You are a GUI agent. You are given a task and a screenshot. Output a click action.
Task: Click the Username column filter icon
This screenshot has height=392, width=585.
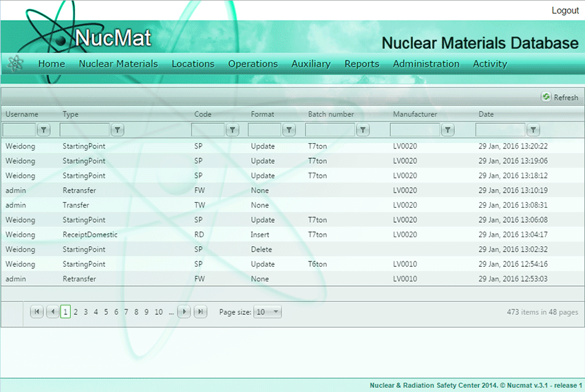43,129
